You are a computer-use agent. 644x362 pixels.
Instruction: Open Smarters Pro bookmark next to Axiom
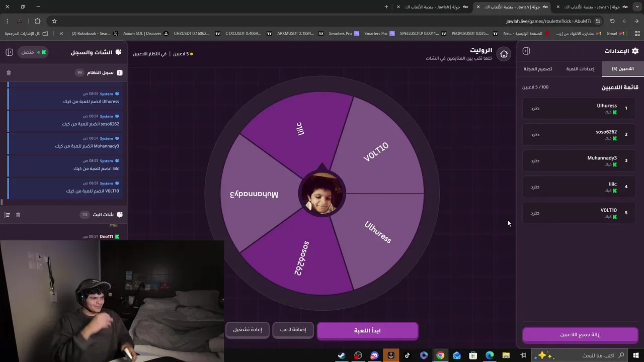tap(344, 34)
